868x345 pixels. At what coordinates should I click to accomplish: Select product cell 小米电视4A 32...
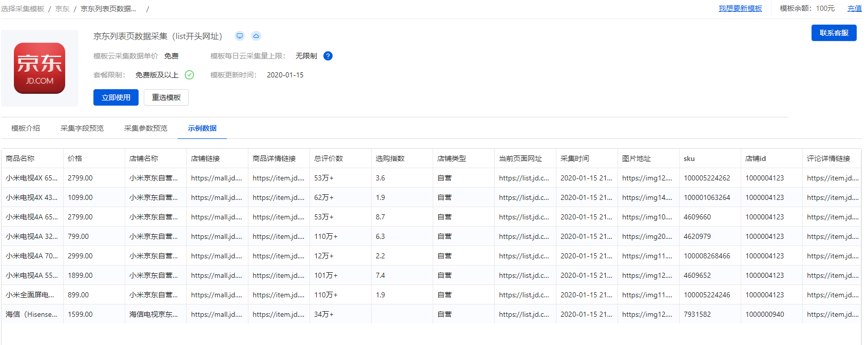[32, 236]
